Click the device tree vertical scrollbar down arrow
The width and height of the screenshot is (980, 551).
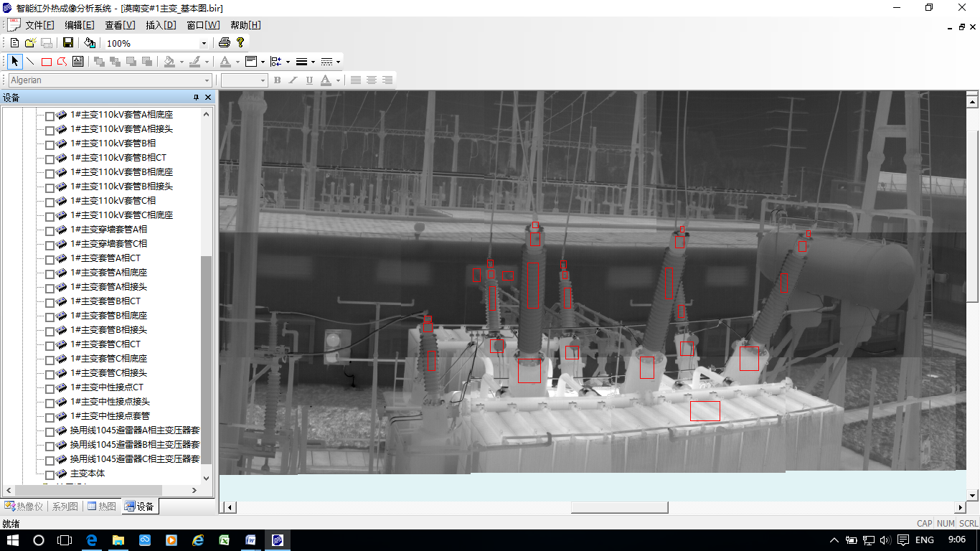coord(207,479)
